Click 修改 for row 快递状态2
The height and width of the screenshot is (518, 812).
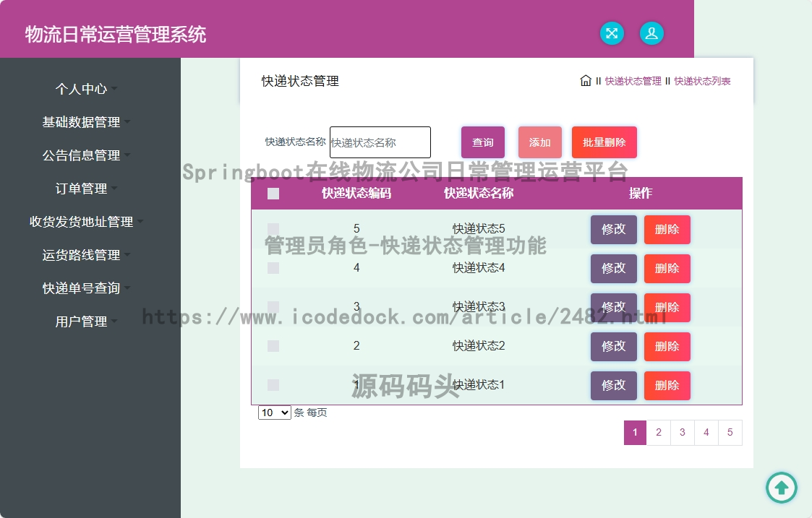[614, 346]
